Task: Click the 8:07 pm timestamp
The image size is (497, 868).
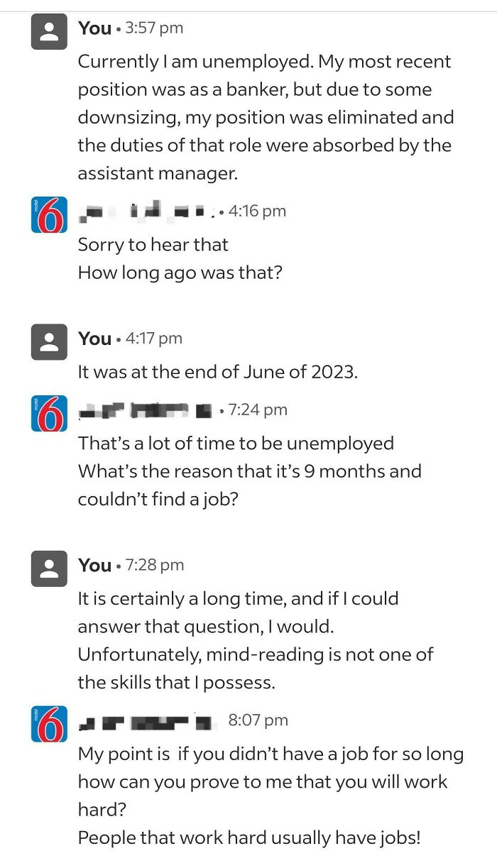Action: point(256,720)
